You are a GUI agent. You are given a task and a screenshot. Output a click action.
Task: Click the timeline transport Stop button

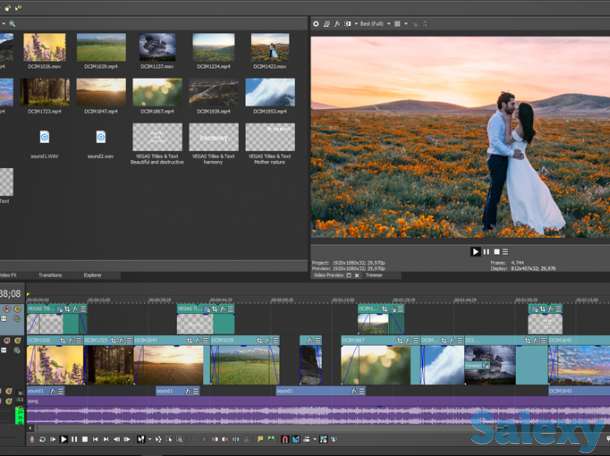[85, 439]
